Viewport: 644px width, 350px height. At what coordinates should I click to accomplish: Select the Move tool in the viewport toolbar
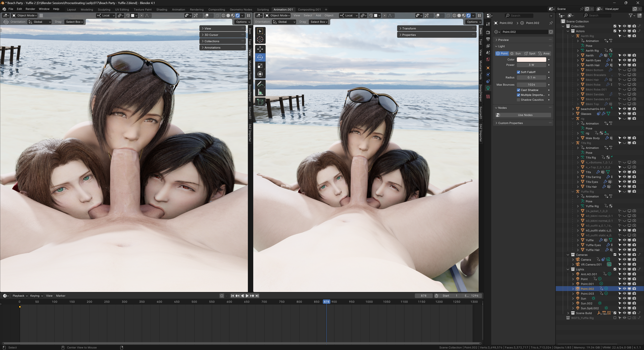coord(260,49)
